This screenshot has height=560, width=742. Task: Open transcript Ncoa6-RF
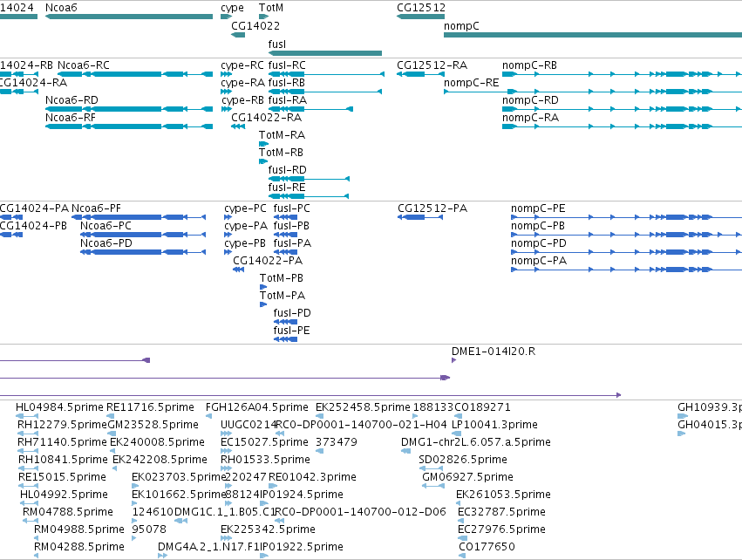pos(70,118)
